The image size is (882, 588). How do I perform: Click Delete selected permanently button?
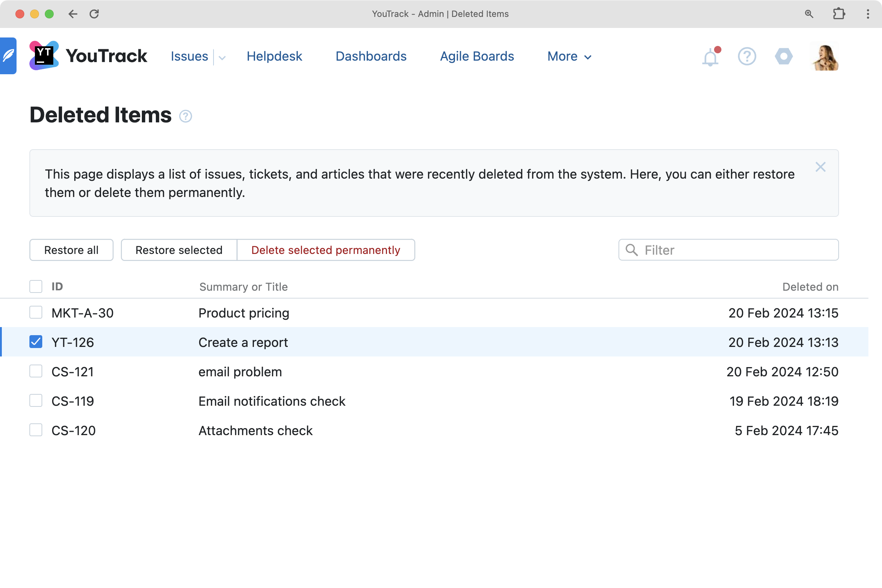326,250
